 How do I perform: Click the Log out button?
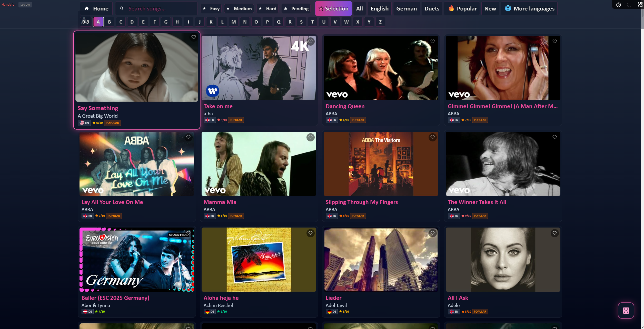tap(25, 4)
